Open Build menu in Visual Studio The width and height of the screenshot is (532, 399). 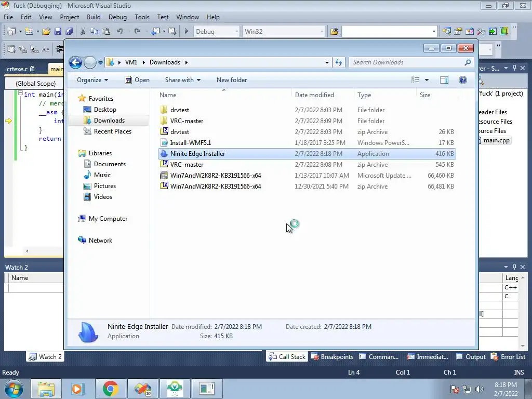coord(94,17)
